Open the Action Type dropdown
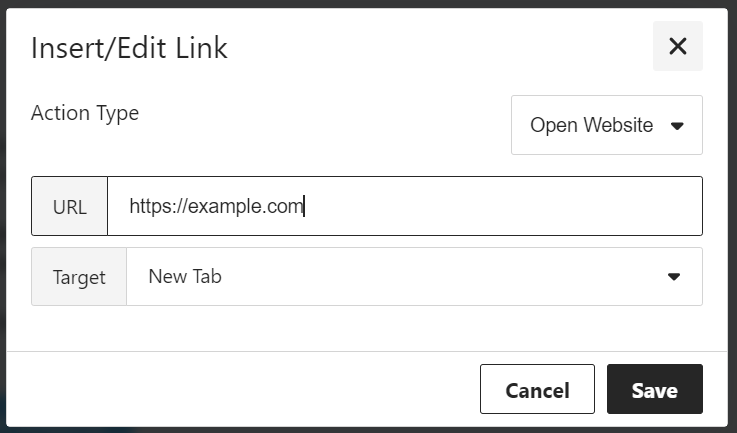This screenshot has height=433, width=737. coord(606,125)
